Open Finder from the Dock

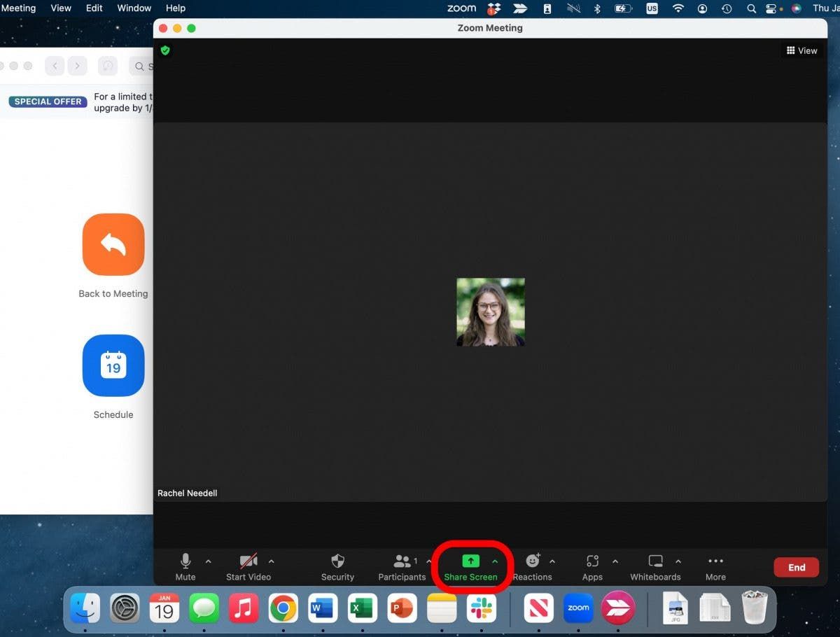pyautogui.click(x=85, y=608)
